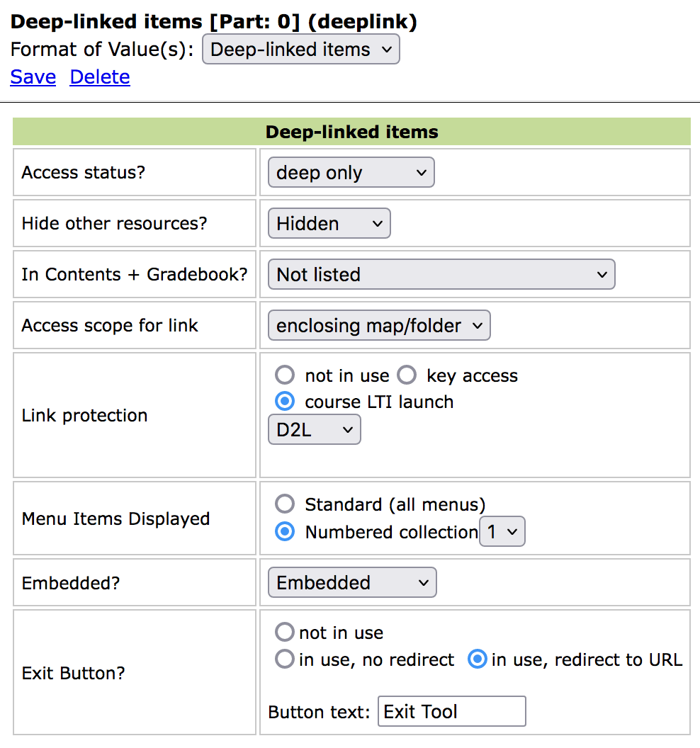Choose the 'course LTI launch' radio option
This screenshot has height=748, width=700.
(x=285, y=402)
